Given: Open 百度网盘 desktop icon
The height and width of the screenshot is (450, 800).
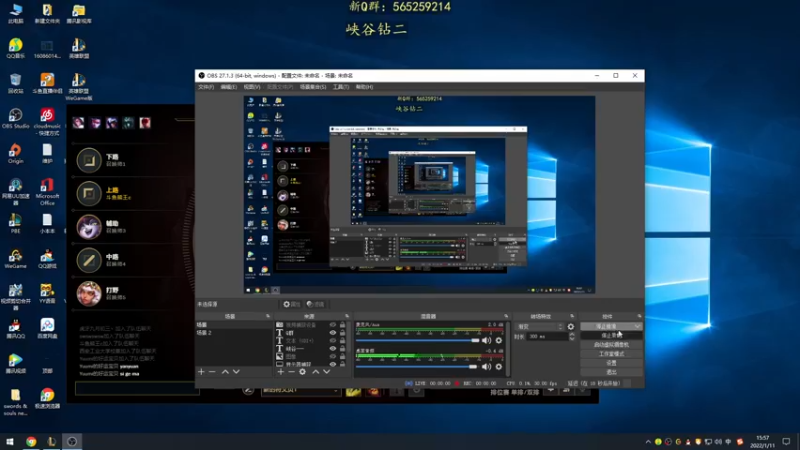Looking at the screenshot, I should coord(47,329).
